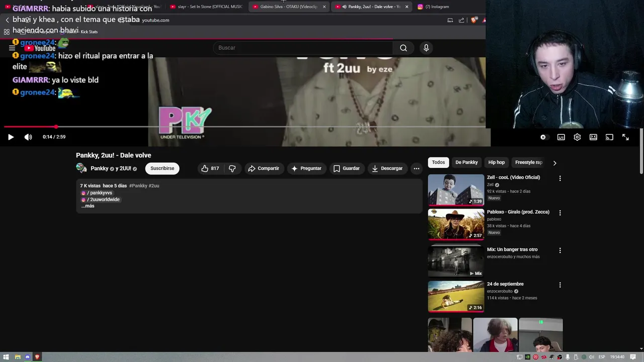Viewport: 644px width, 362px height.
Task: Open Brave browser from the taskbar
Action: coord(37,357)
